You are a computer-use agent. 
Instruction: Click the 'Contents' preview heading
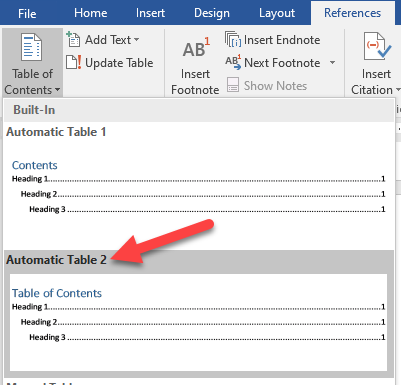pos(35,165)
